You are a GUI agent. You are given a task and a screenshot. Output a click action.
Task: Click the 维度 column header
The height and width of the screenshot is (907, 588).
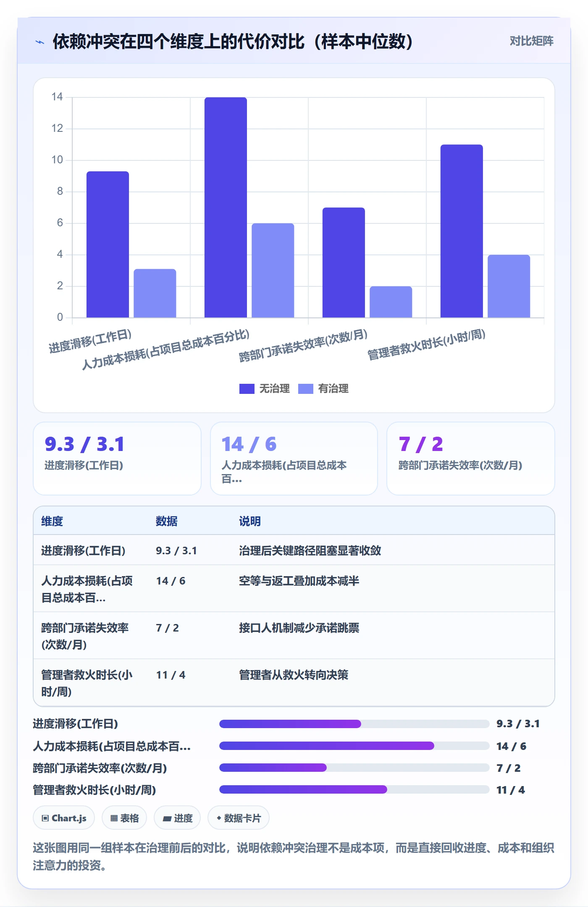click(x=52, y=521)
